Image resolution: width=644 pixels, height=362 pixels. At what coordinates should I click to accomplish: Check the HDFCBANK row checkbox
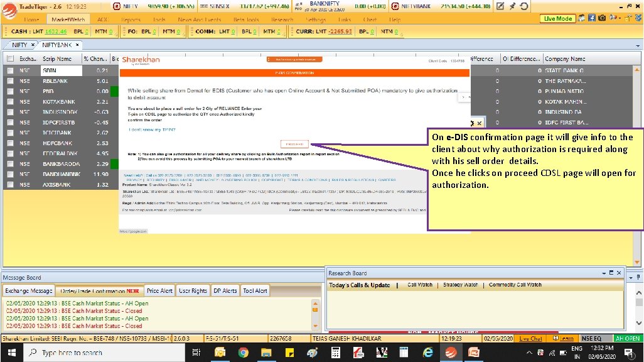click(x=10, y=143)
